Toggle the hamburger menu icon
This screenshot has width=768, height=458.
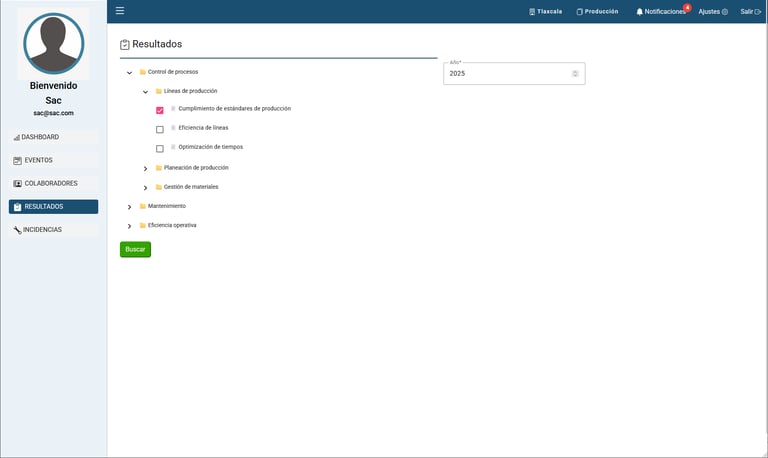pyautogui.click(x=120, y=11)
